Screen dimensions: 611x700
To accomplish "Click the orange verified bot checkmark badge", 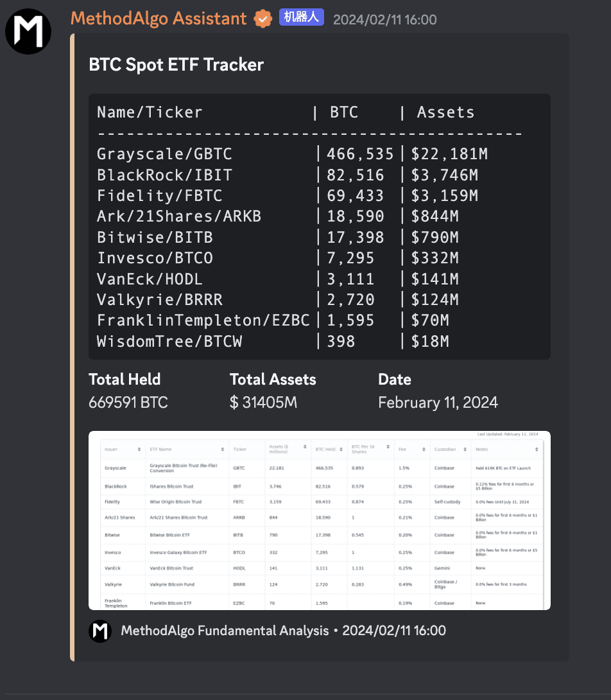I will [263, 18].
